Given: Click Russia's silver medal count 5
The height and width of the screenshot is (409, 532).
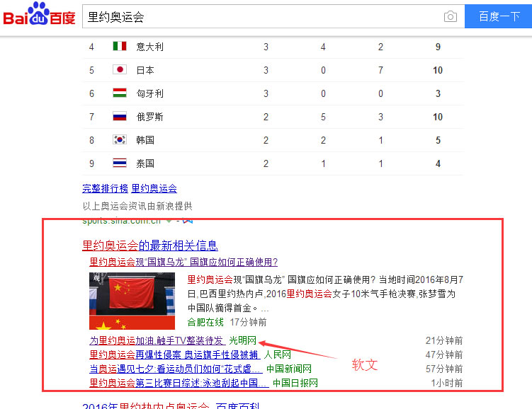Looking at the screenshot, I should [x=323, y=117].
